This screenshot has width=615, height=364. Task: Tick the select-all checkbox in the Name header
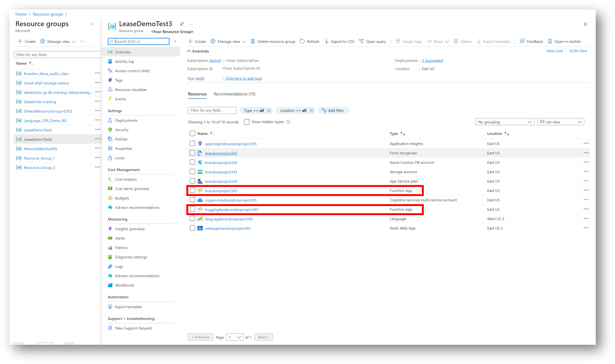[x=192, y=133]
